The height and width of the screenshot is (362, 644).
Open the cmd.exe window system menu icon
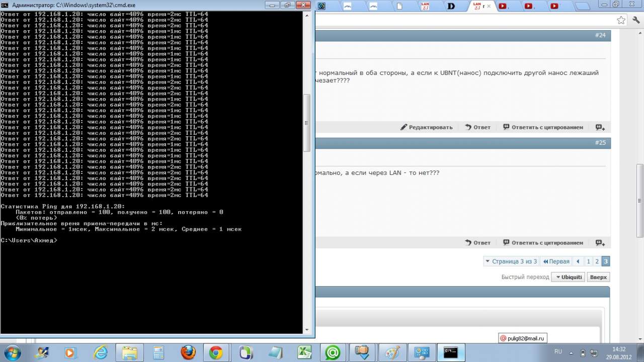tap(6, 5)
